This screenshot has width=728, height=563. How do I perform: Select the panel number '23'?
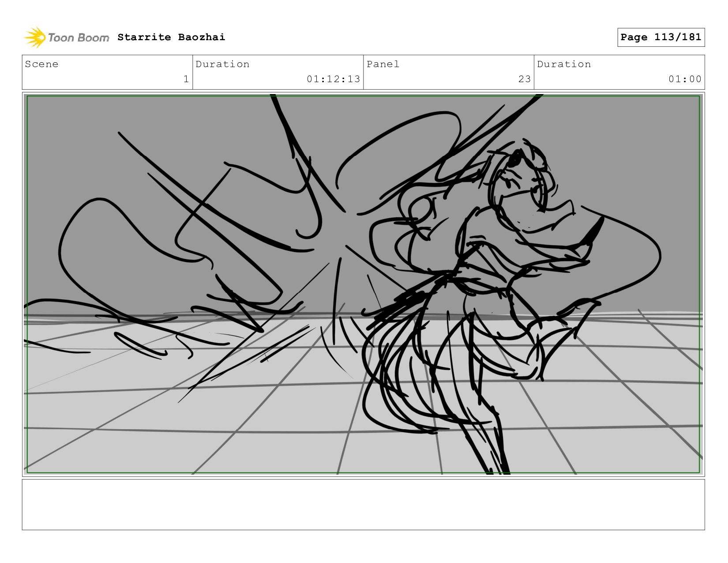pos(525,79)
